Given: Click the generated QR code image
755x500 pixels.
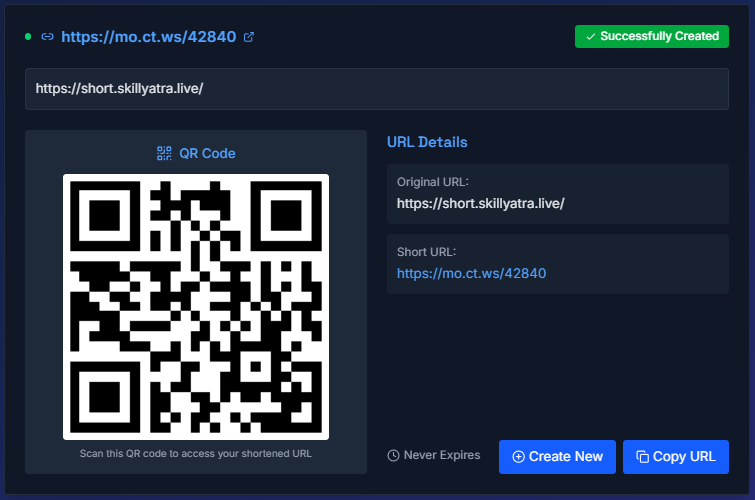Looking at the screenshot, I should pos(196,307).
